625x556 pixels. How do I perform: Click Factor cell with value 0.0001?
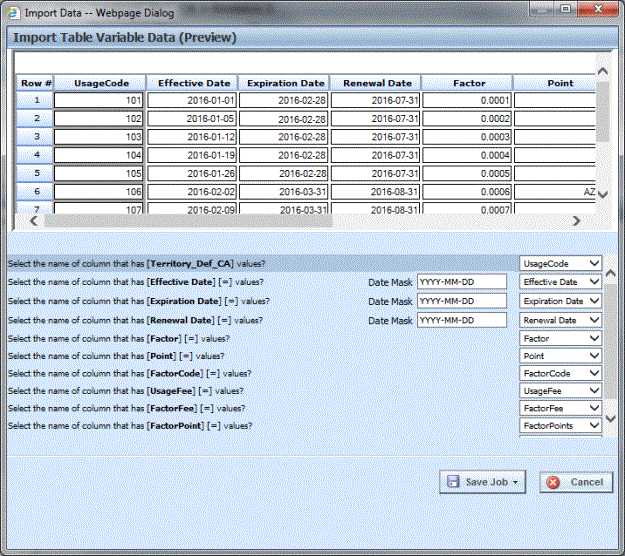coord(467,100)
